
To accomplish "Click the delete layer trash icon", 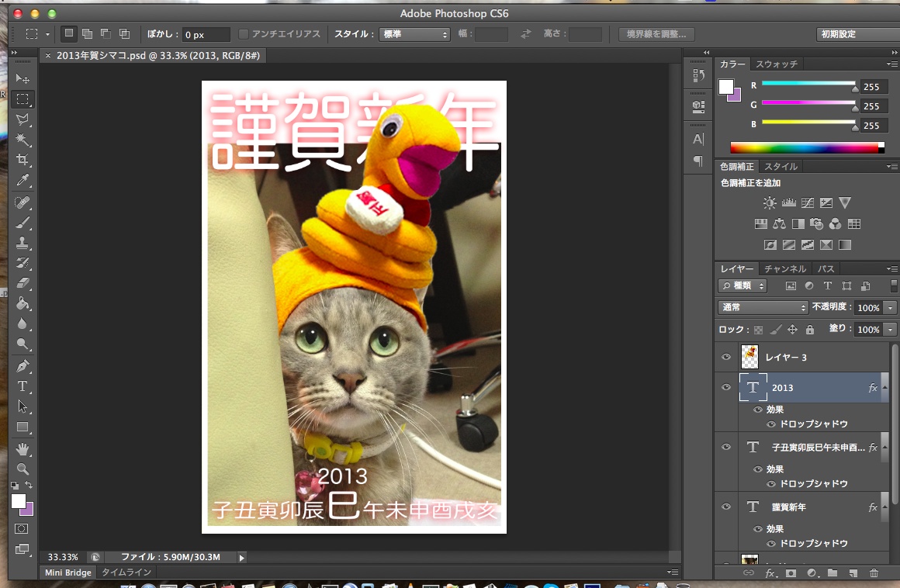I will pos(874,573).
